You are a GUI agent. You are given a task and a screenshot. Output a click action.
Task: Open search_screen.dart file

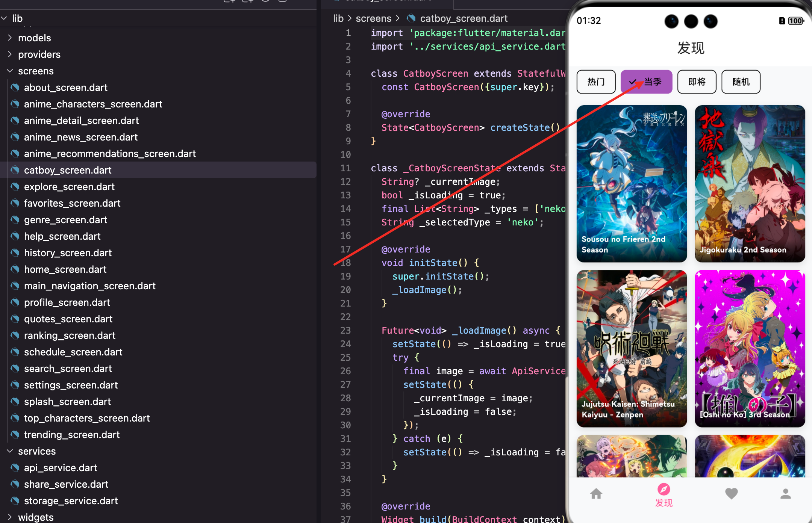click(68, 369)
